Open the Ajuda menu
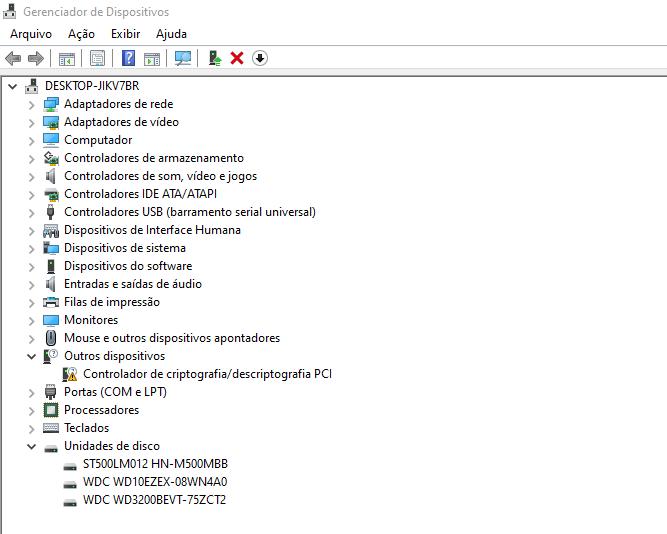 pyautogui.click(x=171, y=34)
